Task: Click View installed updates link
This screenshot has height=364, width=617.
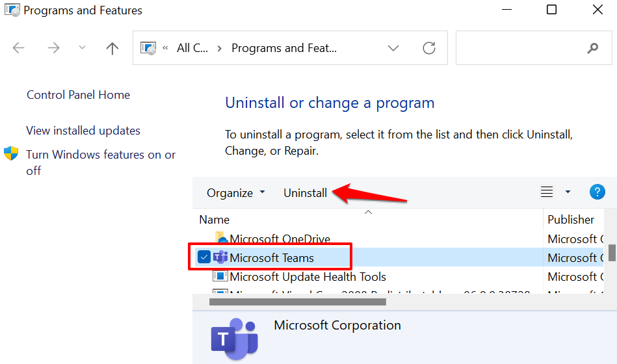Action: [83, 131]
